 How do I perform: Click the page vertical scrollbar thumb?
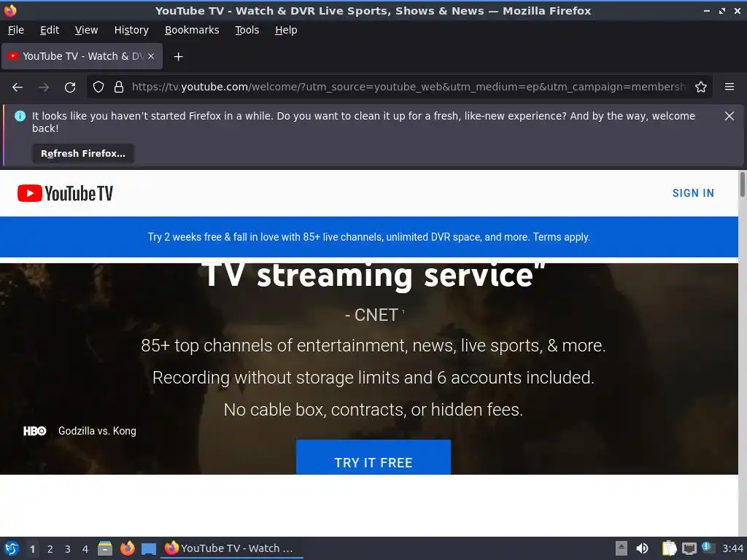click(x=742, y=184)
